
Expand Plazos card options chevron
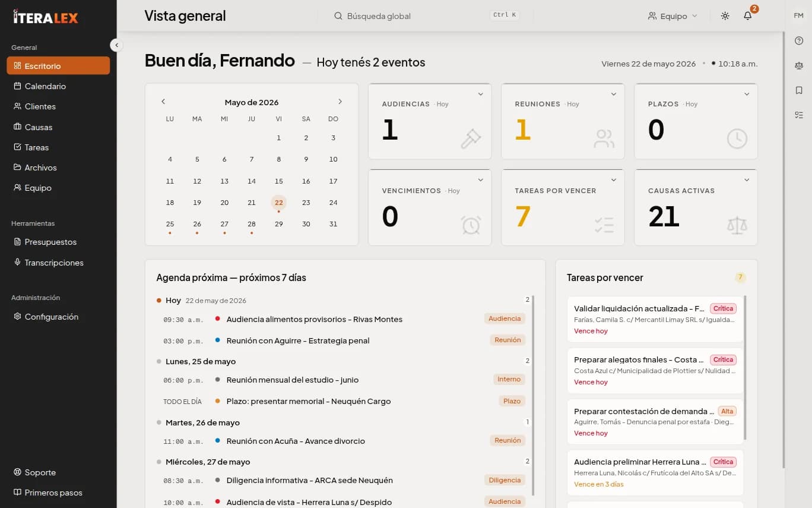tap(747, 94)
